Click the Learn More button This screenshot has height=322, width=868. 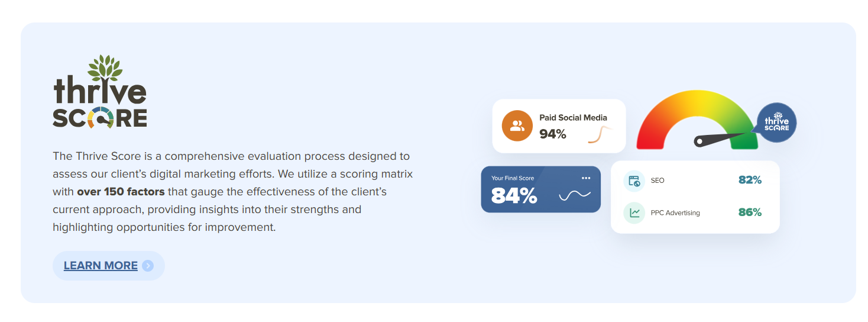[109, 266]
